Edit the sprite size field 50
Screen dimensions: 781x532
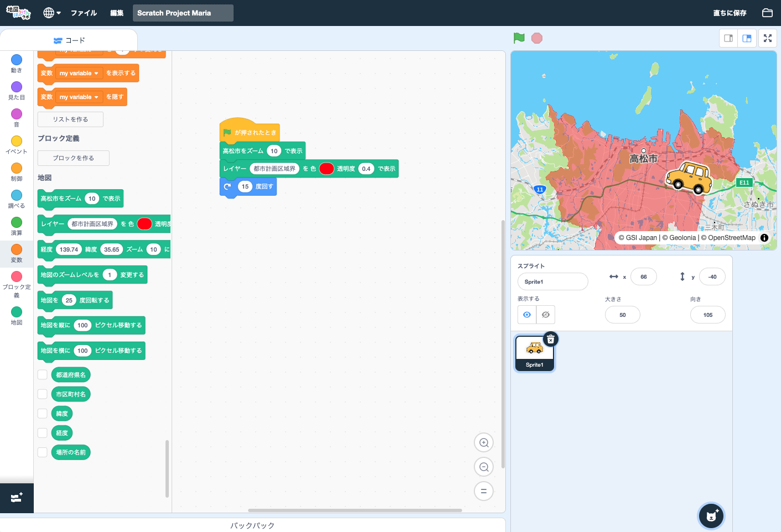coord(623,315)
